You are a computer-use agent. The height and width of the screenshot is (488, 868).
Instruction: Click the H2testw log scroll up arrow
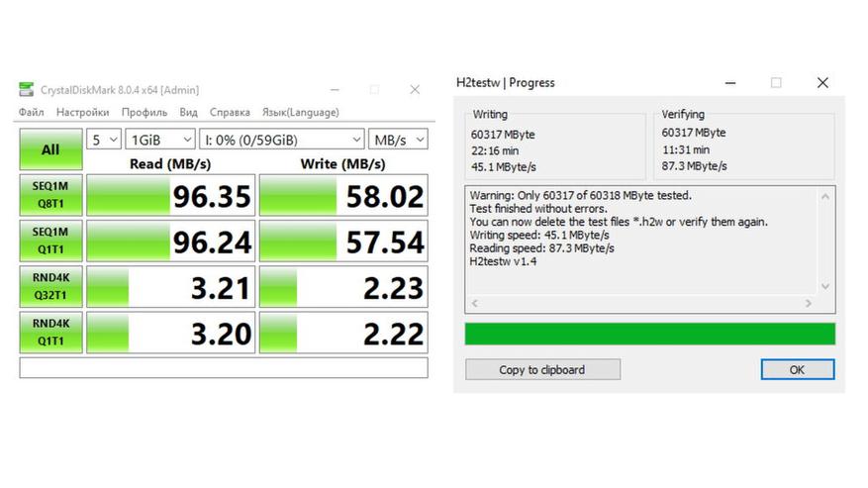(824, 197)
